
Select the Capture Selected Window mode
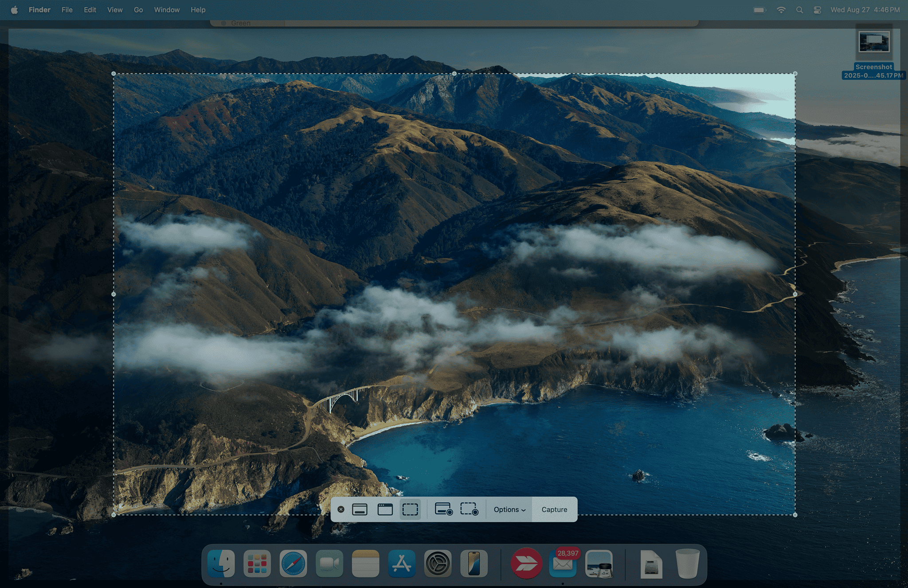click(384, 509)
